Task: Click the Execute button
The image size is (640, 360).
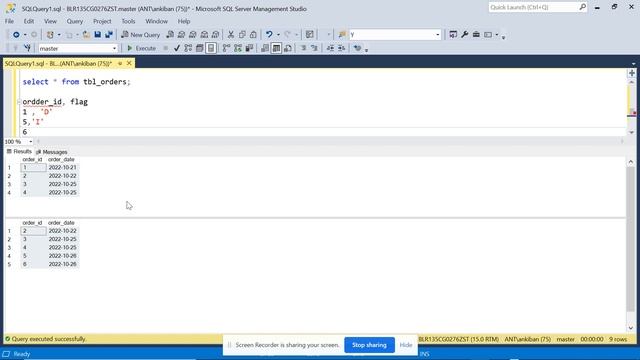Action: coord(141,48)
